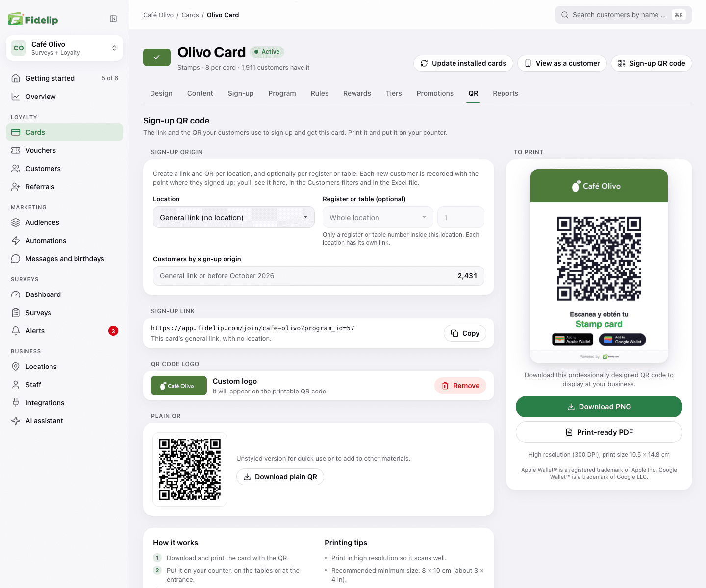Open Getting started in sidebar
The height and width of the screenshot is (588, 706).
point(64,78)
